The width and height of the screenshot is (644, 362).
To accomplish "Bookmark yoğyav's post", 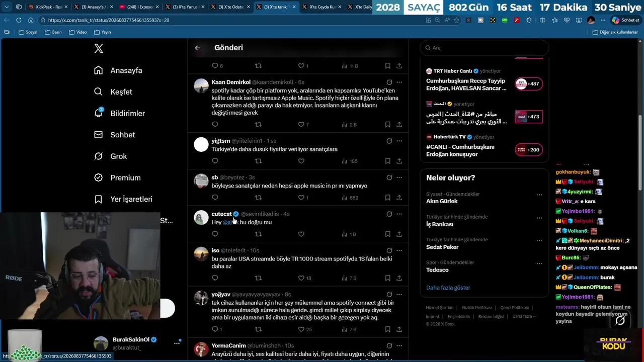I will 387,329.
